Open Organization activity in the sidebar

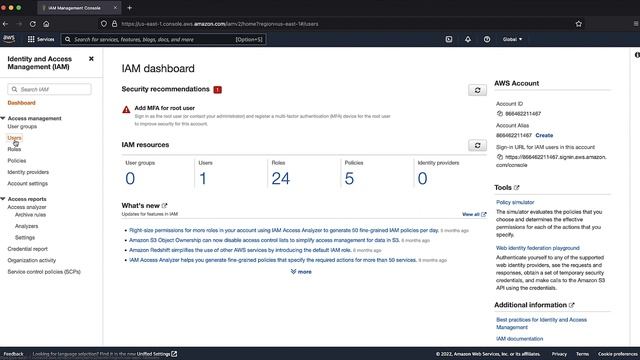[32, 260]
